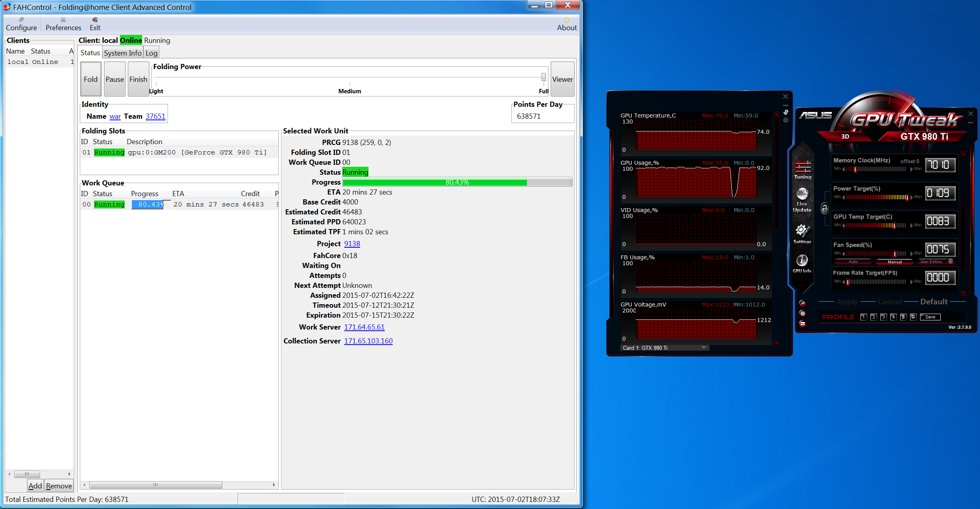Click the 3D mode tab in GPU Tweak
This screenshot has width=980, height=509.
point(845,137)
